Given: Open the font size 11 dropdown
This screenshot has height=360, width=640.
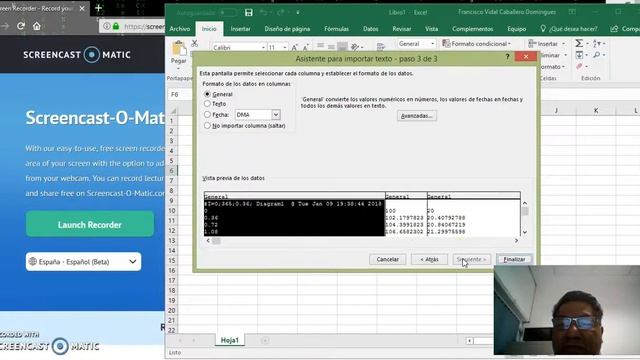Looking at the screenshot, I should point(284,48).
